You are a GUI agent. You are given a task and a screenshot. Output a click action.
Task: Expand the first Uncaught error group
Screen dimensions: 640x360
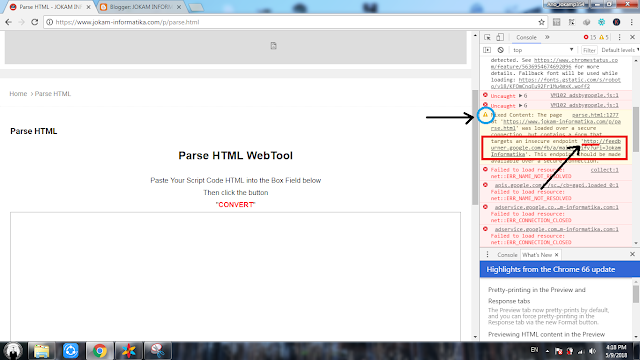click(520, 96)
